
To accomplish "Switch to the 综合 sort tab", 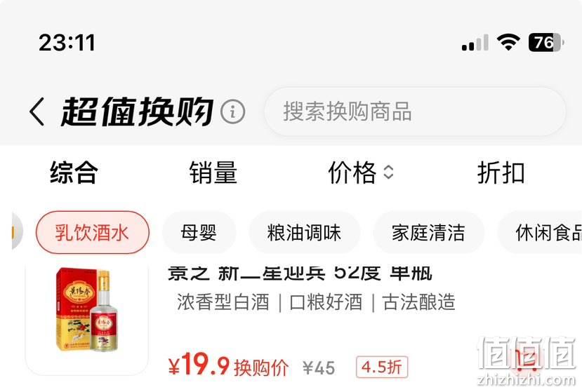I will coord(74,173).
